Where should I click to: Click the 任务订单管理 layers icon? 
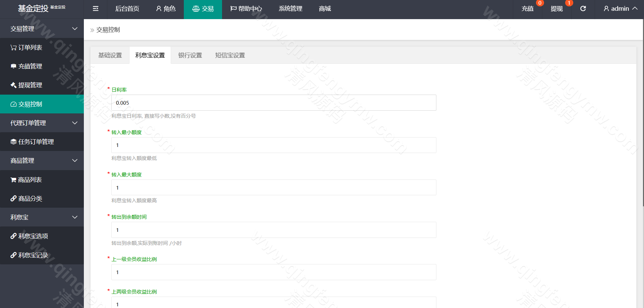13,142
